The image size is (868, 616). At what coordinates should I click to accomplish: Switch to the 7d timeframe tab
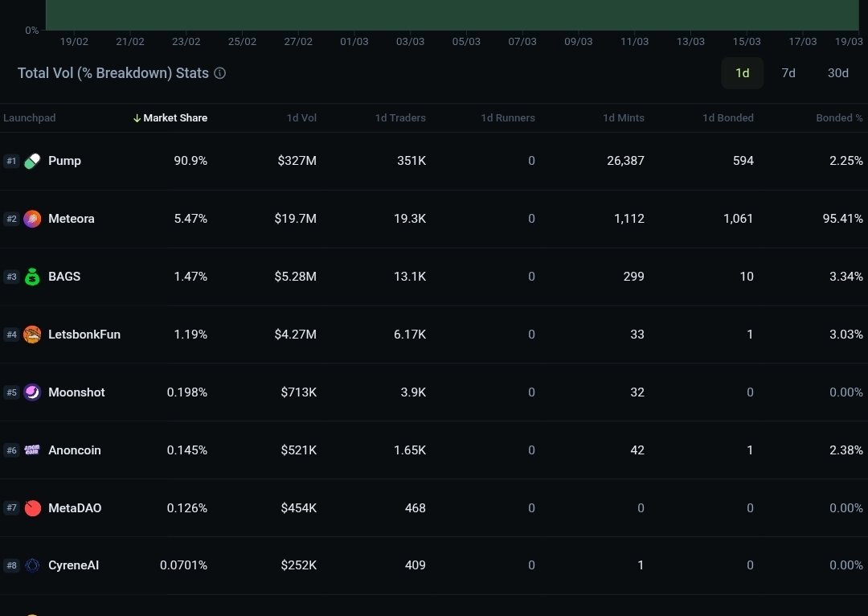pos(788,73)
